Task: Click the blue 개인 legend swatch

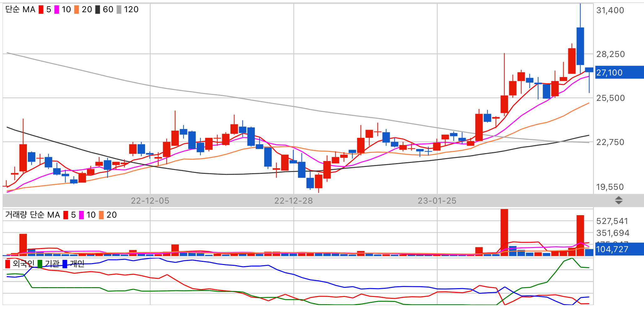Action: point(65,264)
